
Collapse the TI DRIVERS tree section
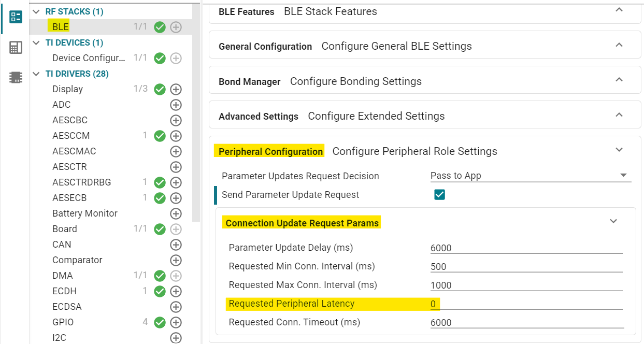tap(36, 74)
